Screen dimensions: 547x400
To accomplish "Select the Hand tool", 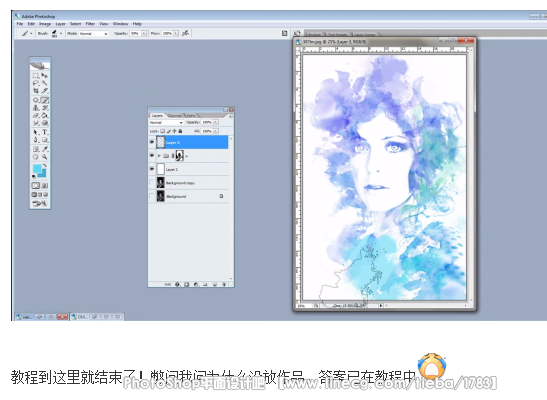I will [36, 157].
